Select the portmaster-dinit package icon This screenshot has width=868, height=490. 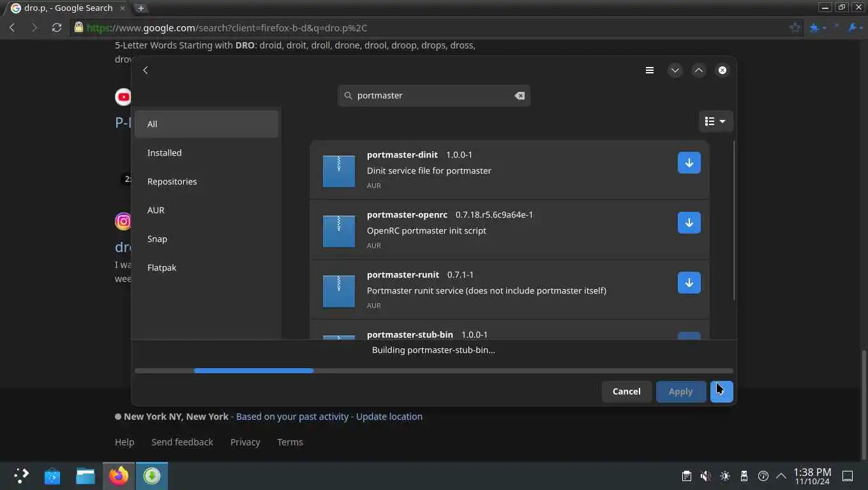(x=339, y=171)
